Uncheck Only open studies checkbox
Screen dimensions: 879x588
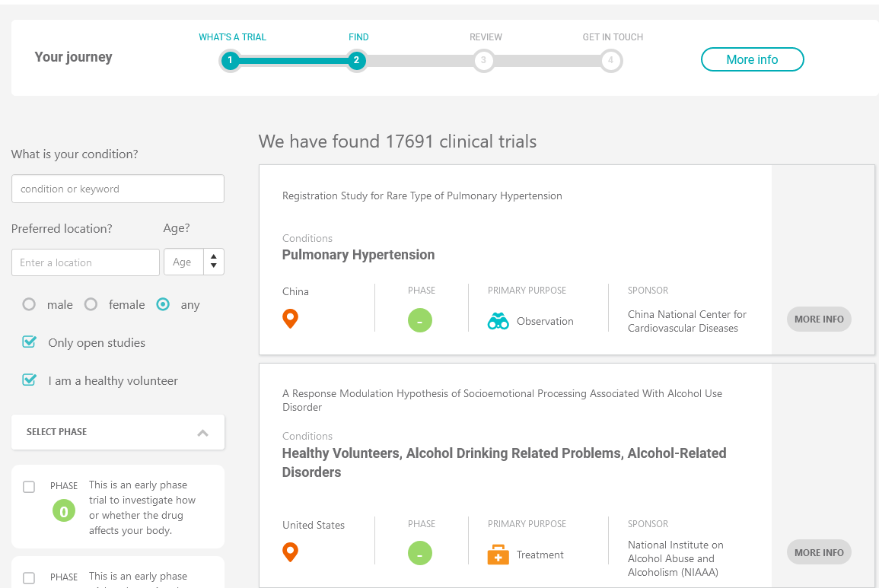click(29, 342)
